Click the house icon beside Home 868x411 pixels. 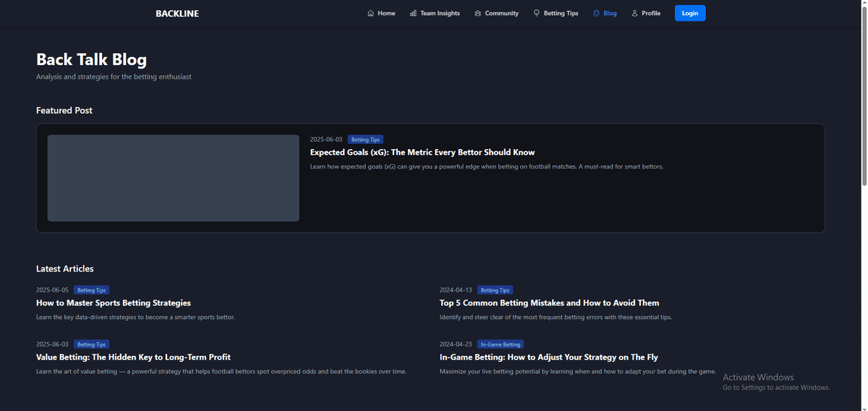371,13
